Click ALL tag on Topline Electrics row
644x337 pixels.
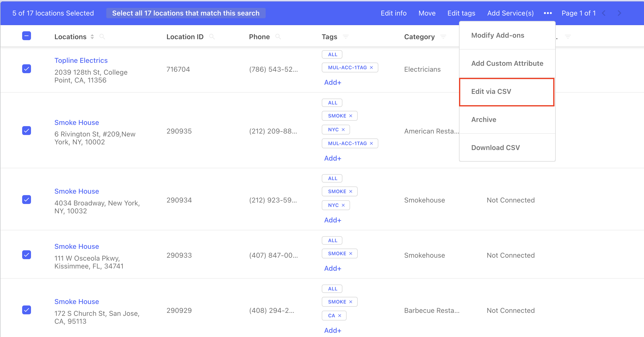click(x=332, y=54)
